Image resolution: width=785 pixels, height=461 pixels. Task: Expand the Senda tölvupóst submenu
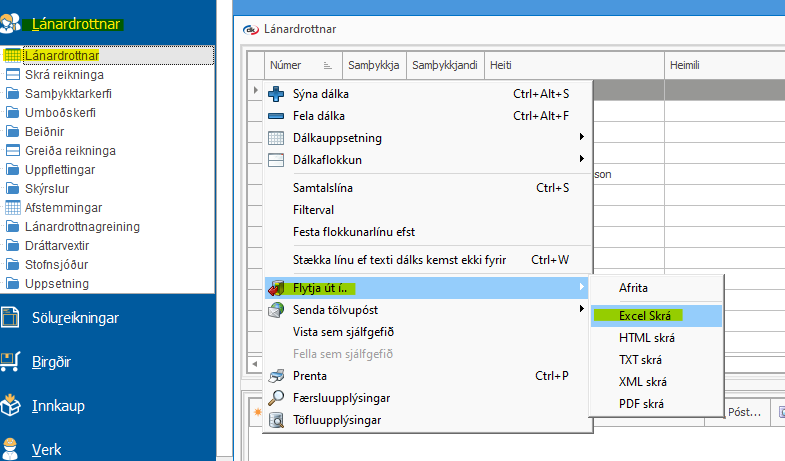pyautogui.click(x=581, y=310)
